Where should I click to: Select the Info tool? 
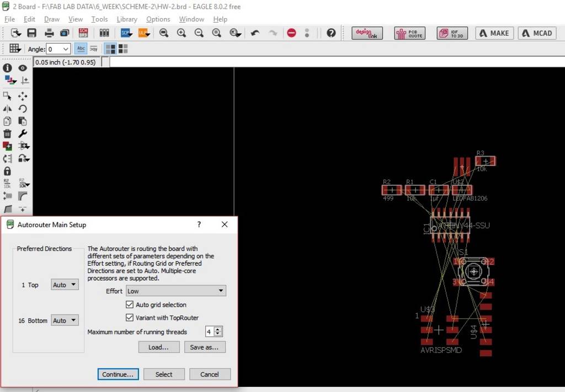tap(7, 68)
